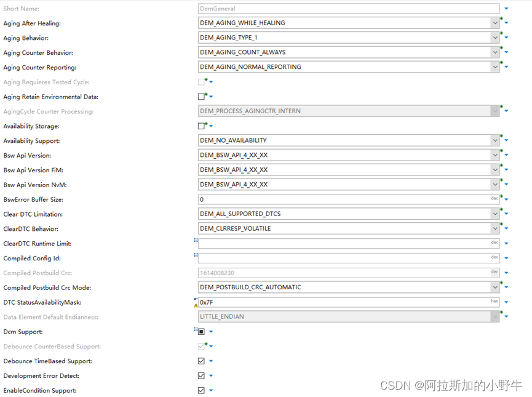Image resolution: width=532 pixels, height=397 pixels.
Task: Open blue arrow menu for Bsw Api Version
Action: pyautogui.click(x=506, y=155)
